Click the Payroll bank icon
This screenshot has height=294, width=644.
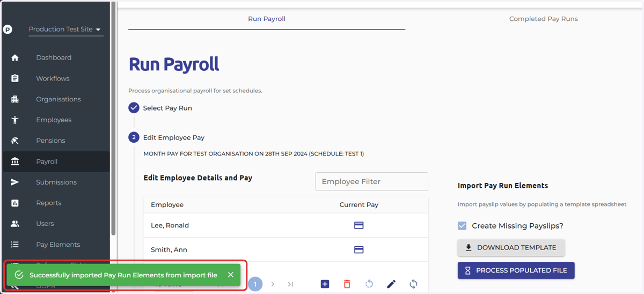tap(15, 161)
